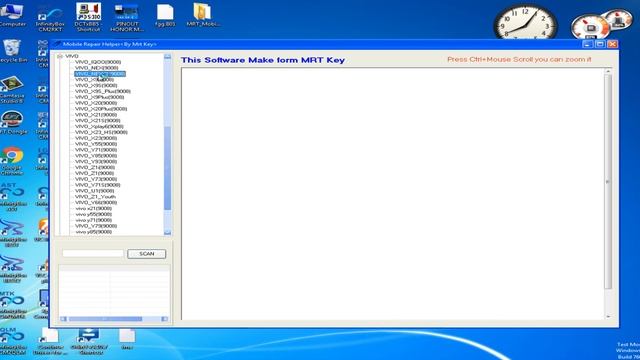Maximize the Mobile Repair Helper window
Image resolution: width=640 pixels, height=360 pixels.
600,44
